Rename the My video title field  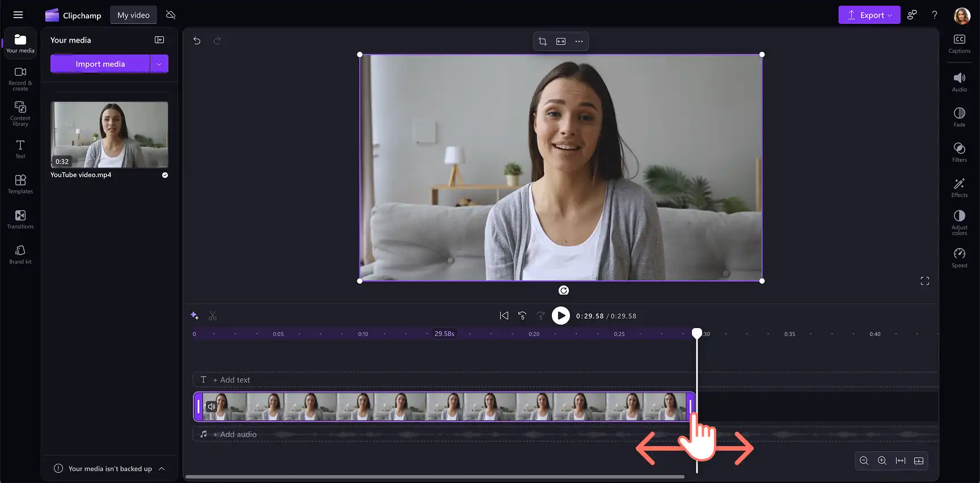point(133,15)
